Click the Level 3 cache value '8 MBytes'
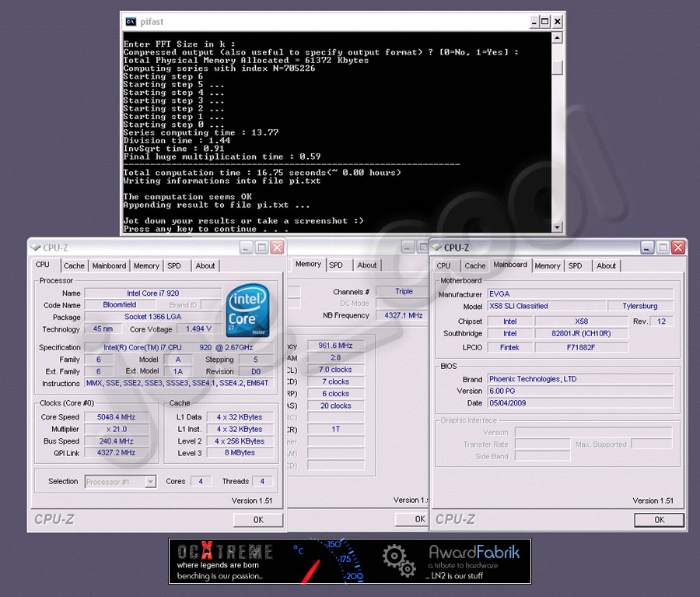The image size is (700, 597). click(x=240, y=453)
